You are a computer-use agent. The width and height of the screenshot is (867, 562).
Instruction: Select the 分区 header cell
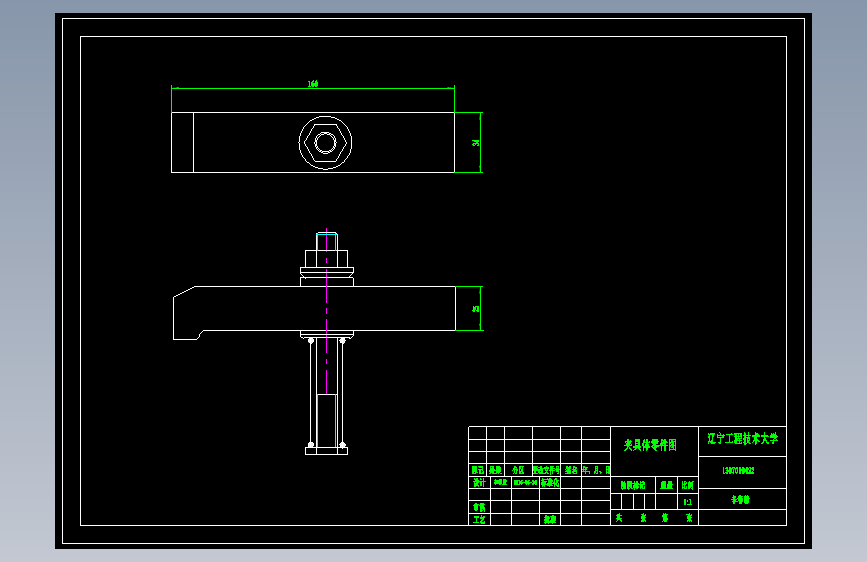(x=518, y=470)
